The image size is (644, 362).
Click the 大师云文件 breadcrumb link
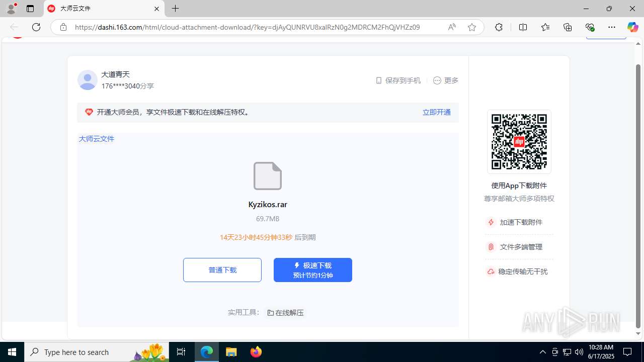point(97,139)
